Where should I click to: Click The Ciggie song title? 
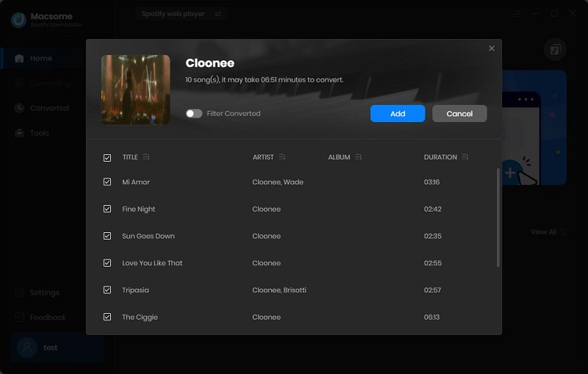pos(140,317)
